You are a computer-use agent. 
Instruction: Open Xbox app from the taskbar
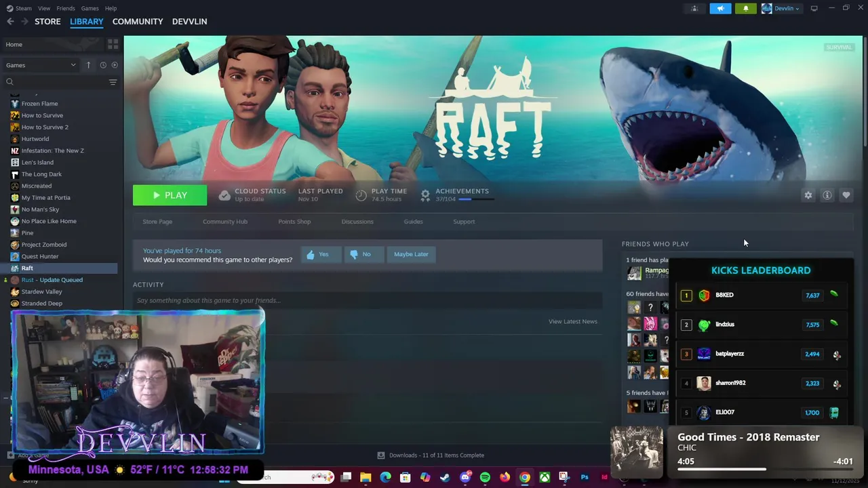pyautogui.click(x=545, y=477)
